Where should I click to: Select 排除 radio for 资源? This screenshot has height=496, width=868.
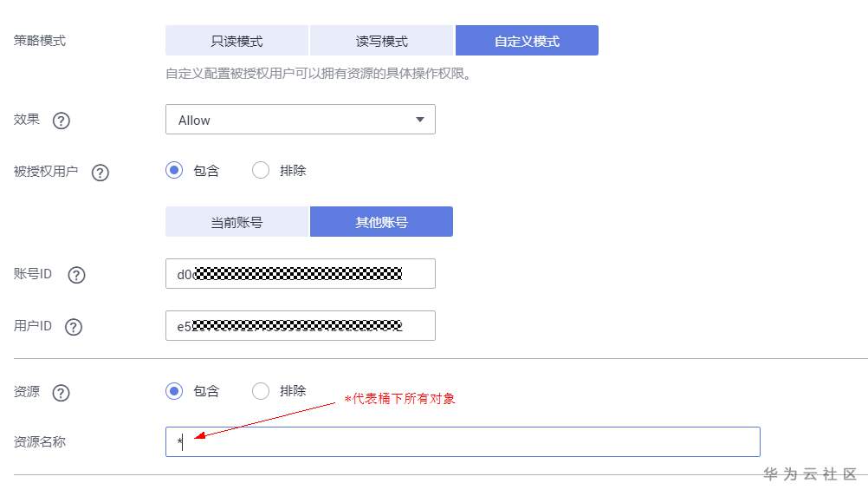pyautogui.click(x=260, y=391)
